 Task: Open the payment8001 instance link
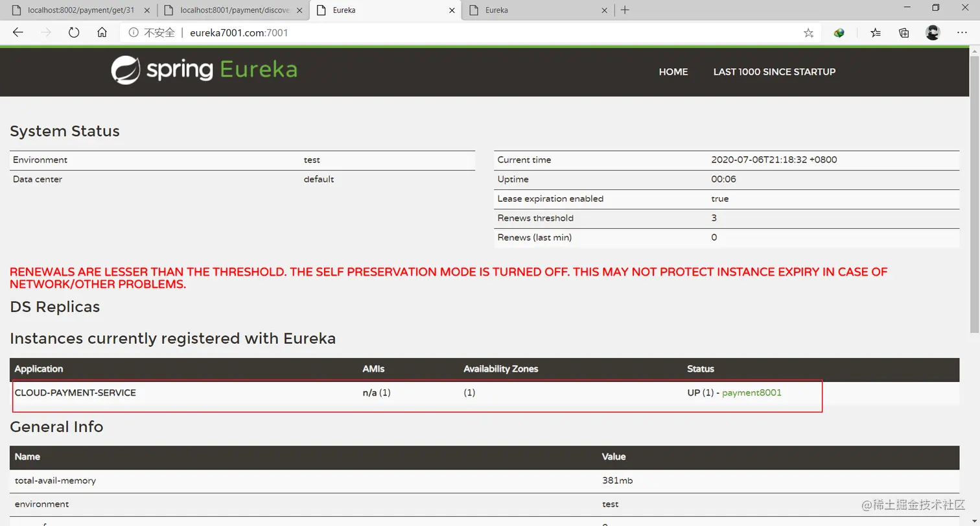(752, 392)
